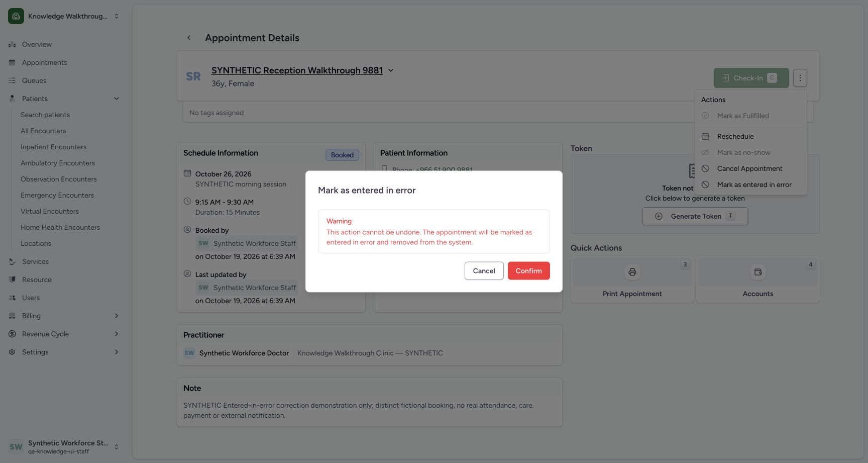
Task: Cancel the entered in error dialog
Action: pyautogui.click(x=484, y=270)
